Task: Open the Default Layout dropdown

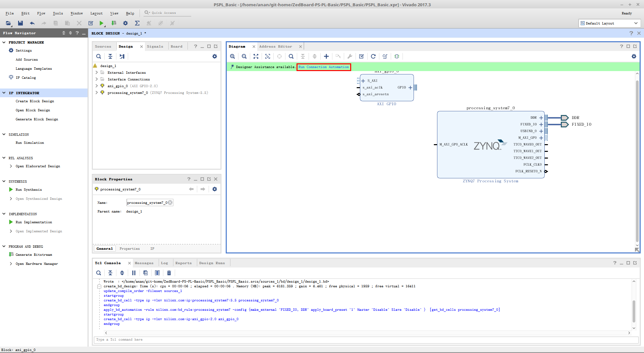Action: pyautogui.click(x=609, y=23)
